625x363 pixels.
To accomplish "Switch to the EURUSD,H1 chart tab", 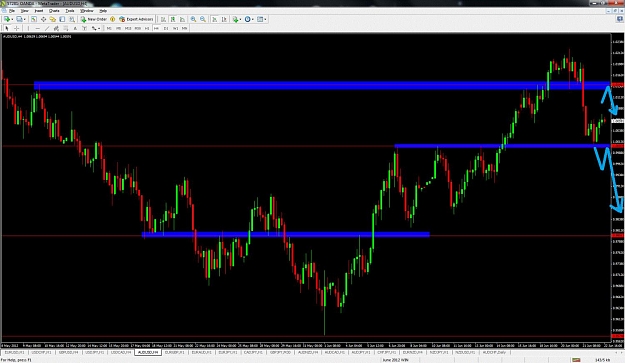I will pyautogui.click(x=15, y=353).
